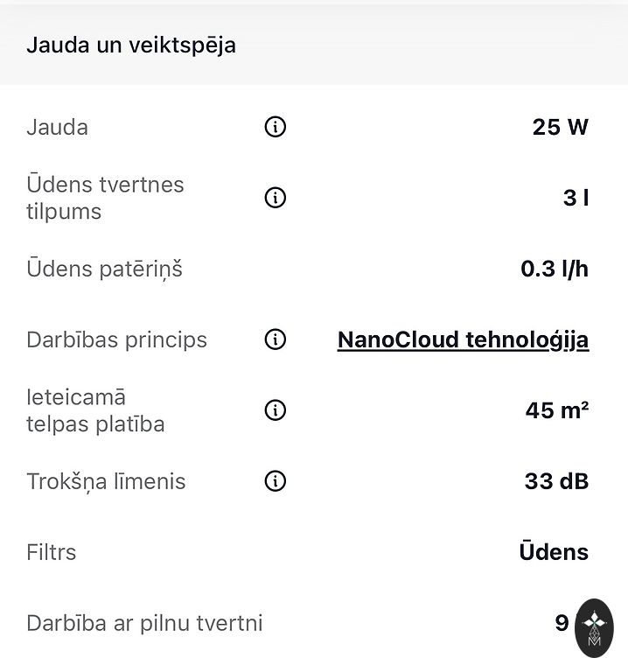Viewport: 628px width, 672px height.
Task: Click the info icon next to Jauda
Action: click(x=275, y=128)
